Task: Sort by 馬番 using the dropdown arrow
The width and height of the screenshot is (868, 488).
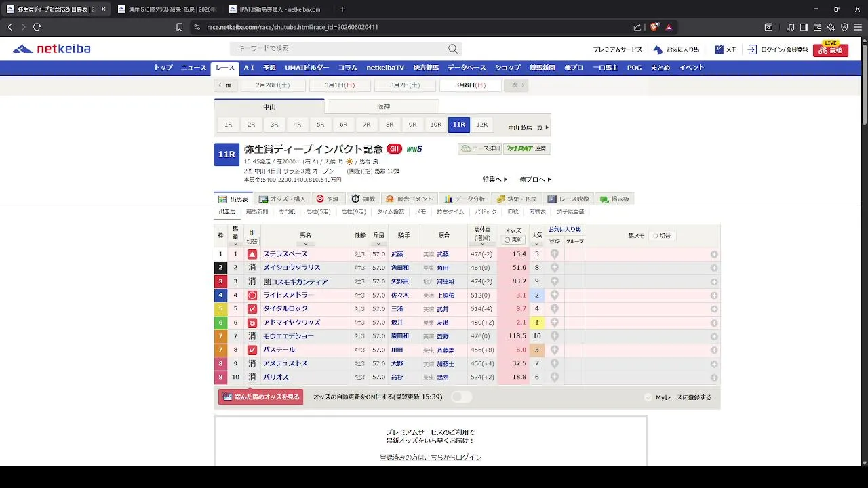Action: [x=235, y=243]
